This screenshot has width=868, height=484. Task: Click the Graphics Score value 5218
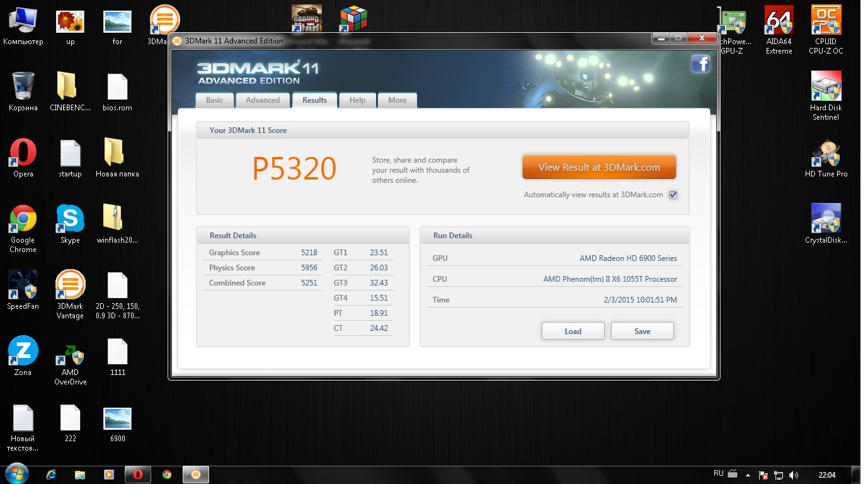(x=309, y=253)
